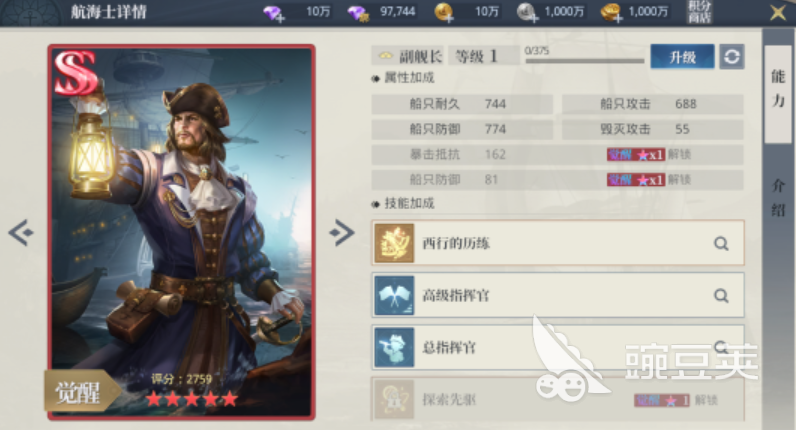Select the 高级指挥官 flags skill icon
This screenshot has width=796, height=430.
[394, 295]
